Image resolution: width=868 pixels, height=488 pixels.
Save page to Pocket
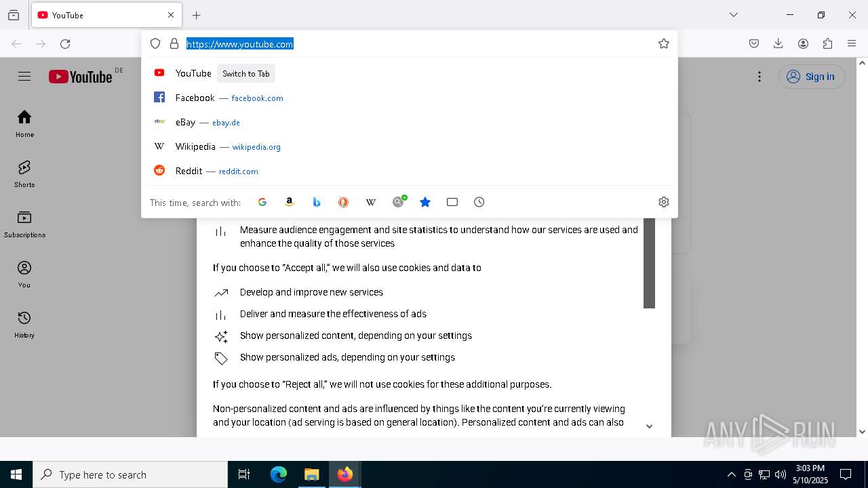[x=754, y=43]
